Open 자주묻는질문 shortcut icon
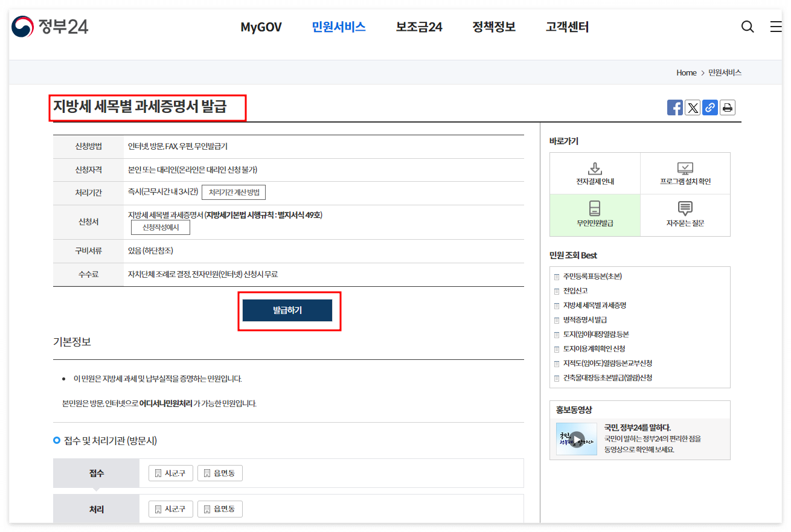Image resolution: width=791 pixels, height=532 pixels. 685,215
